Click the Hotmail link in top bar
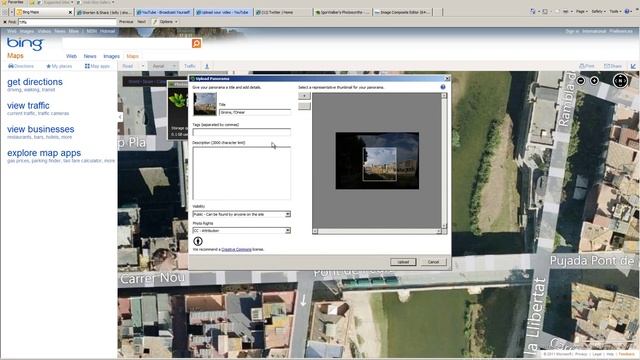The width and height of the screenshot is (640, 360). 107,31
